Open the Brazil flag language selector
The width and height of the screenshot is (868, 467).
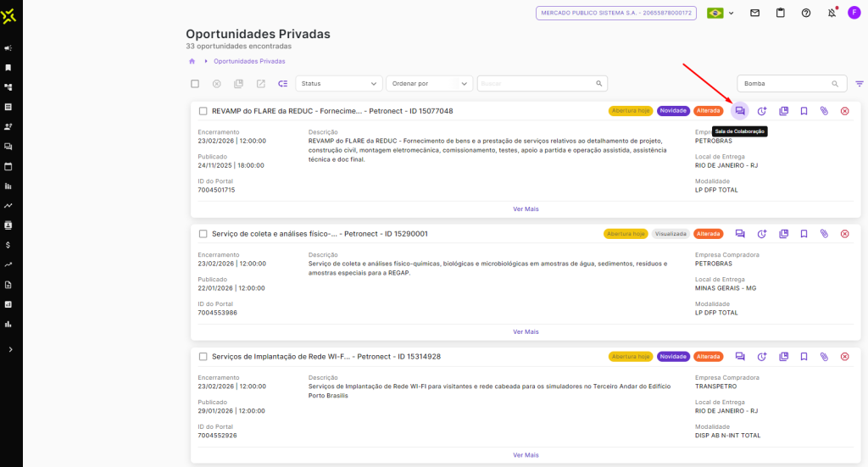tap(720, 13)
